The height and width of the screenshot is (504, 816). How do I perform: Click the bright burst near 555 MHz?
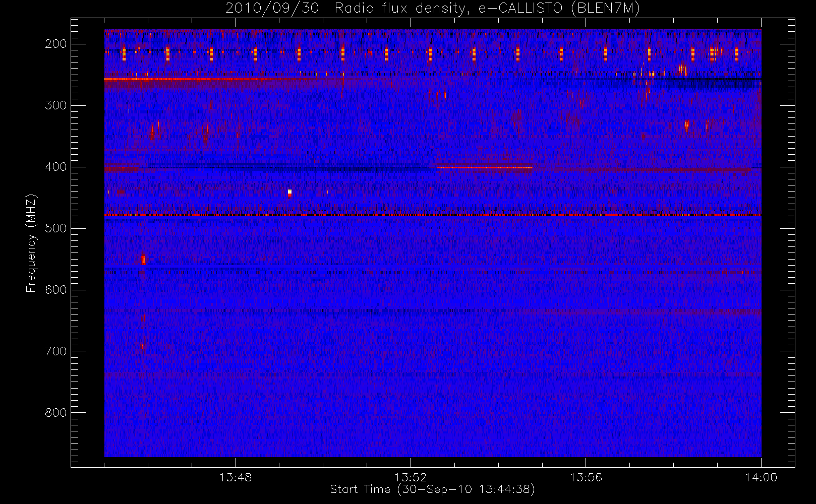tap(143, 260)
